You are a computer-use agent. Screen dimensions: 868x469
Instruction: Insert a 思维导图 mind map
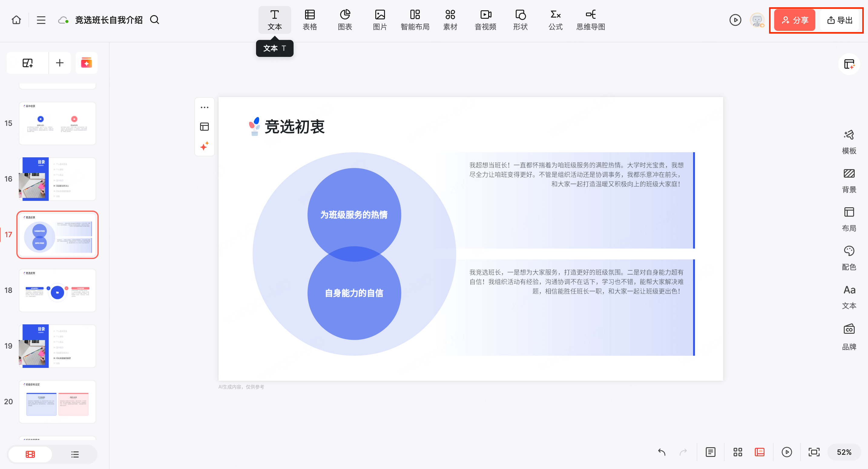click(591, 20)
